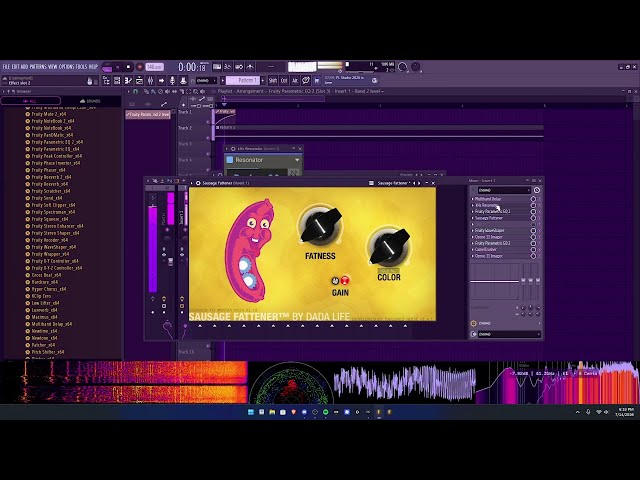
Task: Toggle the Multiband Delay slot enable
Action: pyautogui.click(x=533, y=199)
